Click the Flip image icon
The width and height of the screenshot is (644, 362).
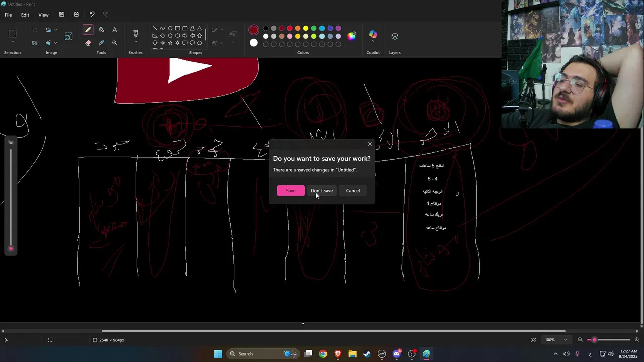point(48,43)
